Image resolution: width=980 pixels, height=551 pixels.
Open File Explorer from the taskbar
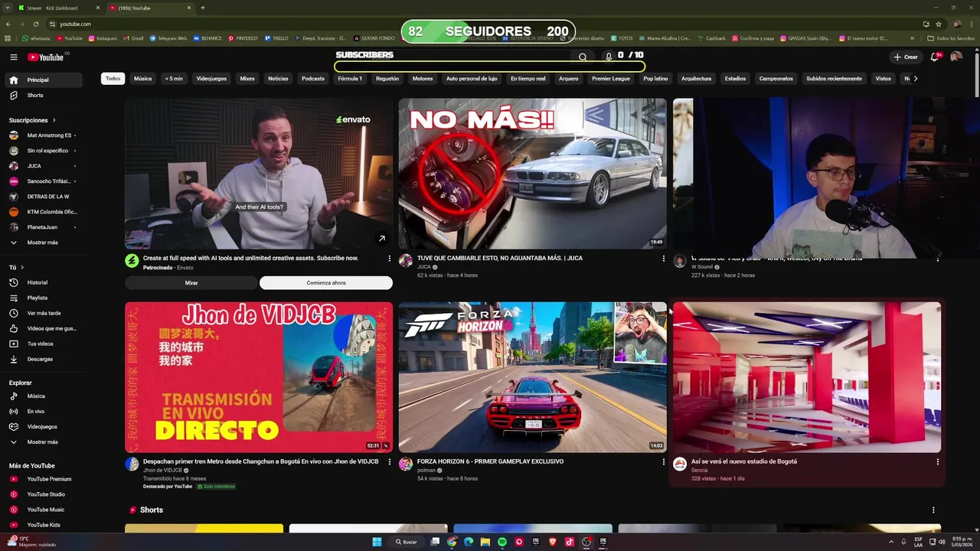pos(485,542)
